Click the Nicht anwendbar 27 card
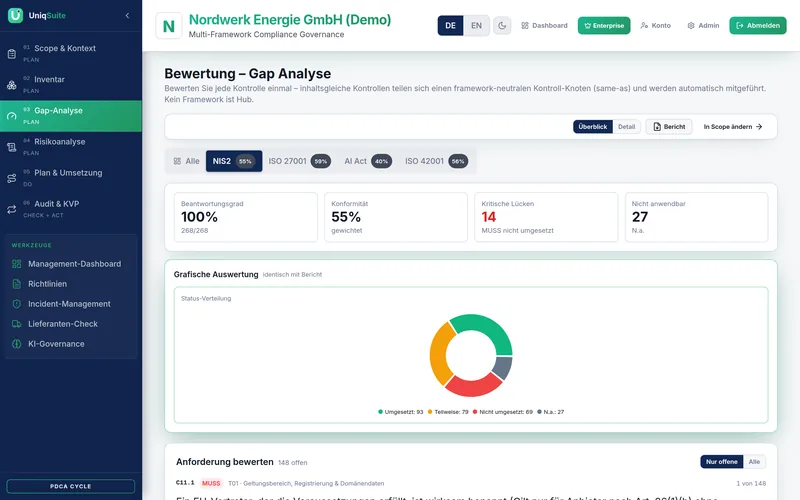 [696, 217]
